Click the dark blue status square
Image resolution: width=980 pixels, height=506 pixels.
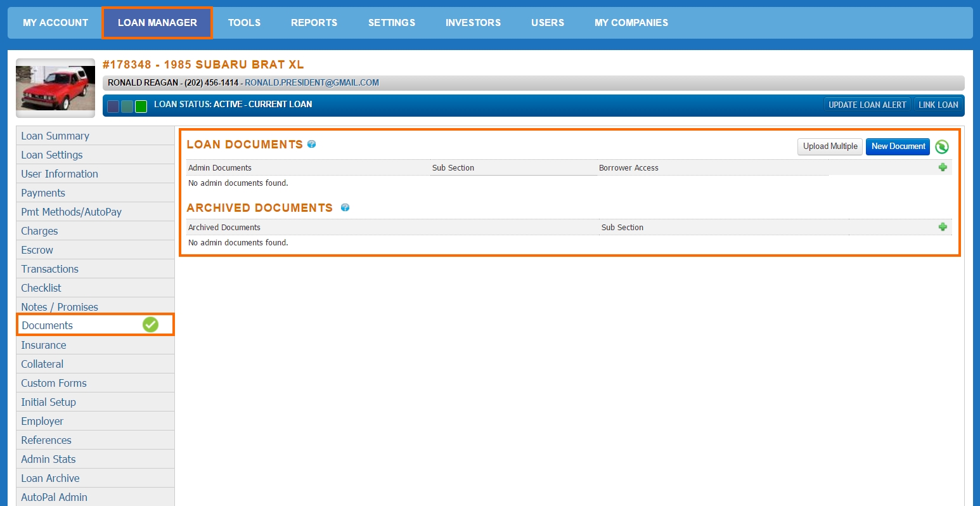pyautogui.click(x=113, y=106)
